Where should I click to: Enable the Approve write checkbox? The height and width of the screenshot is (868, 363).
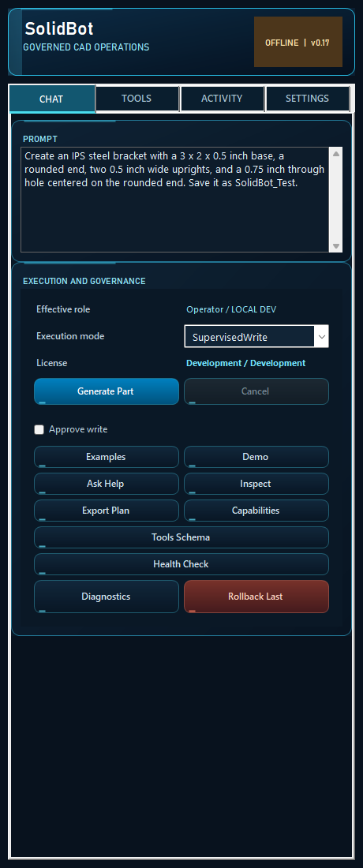point(39,429)
